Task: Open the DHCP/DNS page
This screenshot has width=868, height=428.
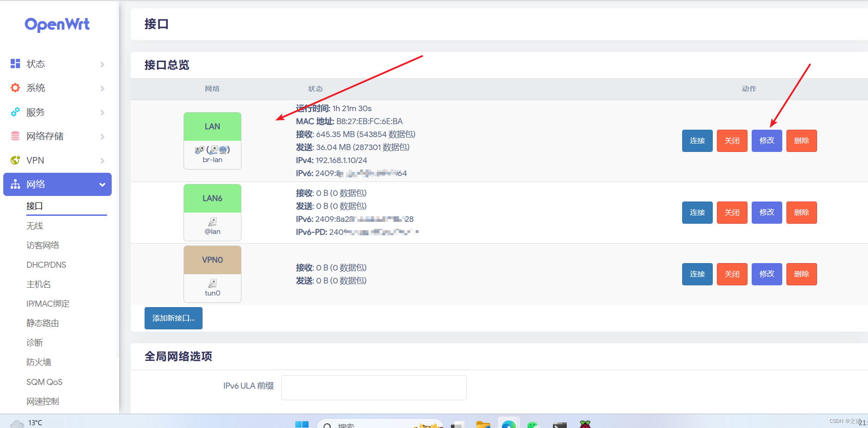Action: coord(46,264)
